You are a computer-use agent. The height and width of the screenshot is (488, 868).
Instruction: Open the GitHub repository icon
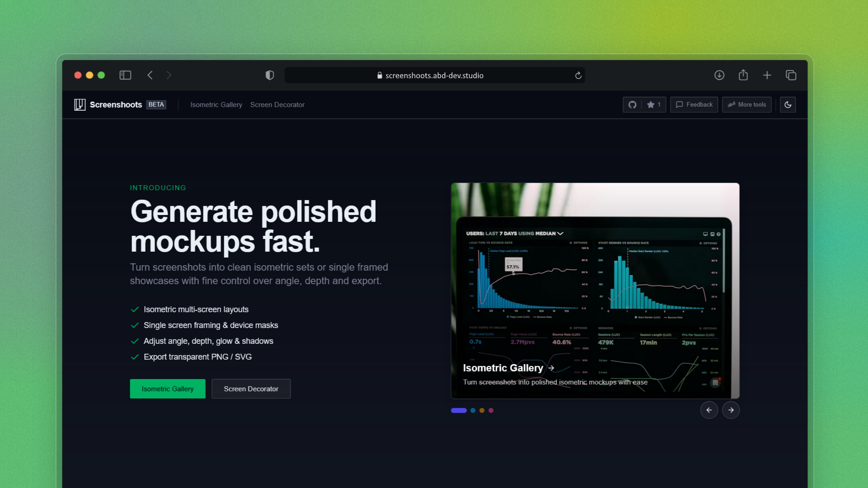point(632,104)
